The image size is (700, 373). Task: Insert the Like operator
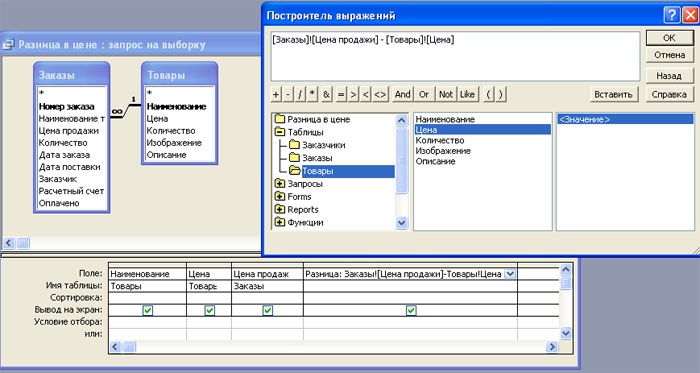pos(467,94)
